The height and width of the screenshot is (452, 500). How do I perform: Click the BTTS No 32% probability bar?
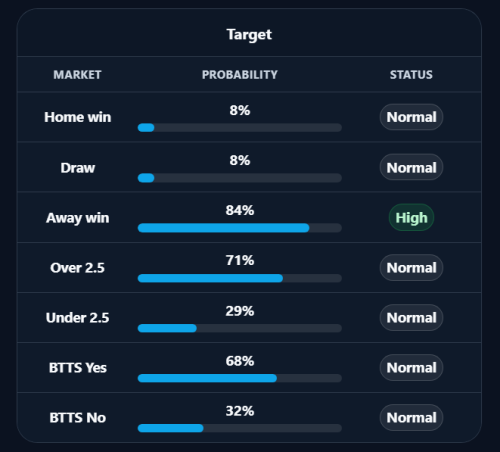click(x=240, y=428)
